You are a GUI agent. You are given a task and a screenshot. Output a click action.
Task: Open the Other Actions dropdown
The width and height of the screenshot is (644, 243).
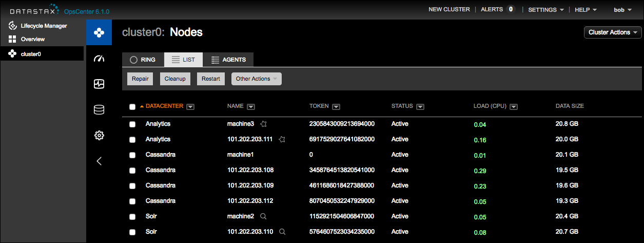(257, 79)
